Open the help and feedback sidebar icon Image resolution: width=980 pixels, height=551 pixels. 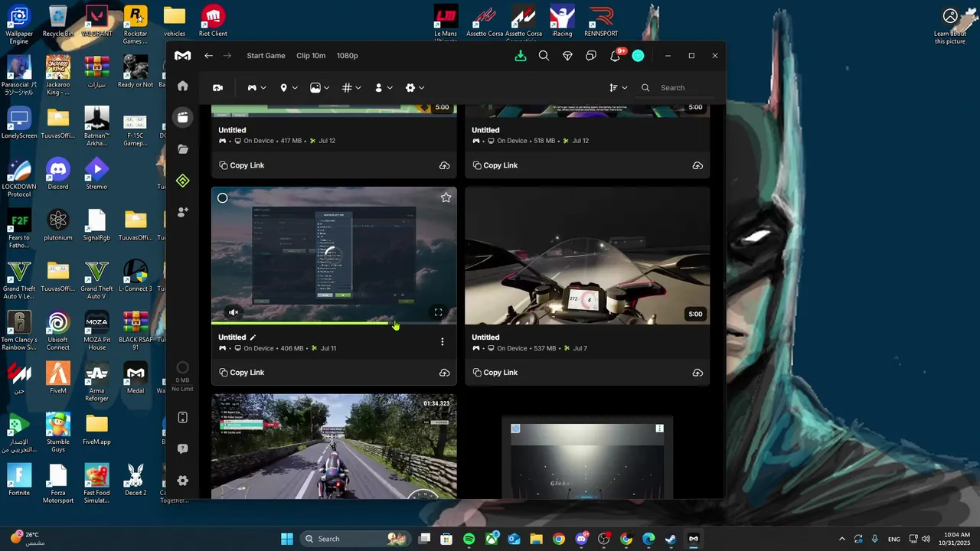[182, 449]
